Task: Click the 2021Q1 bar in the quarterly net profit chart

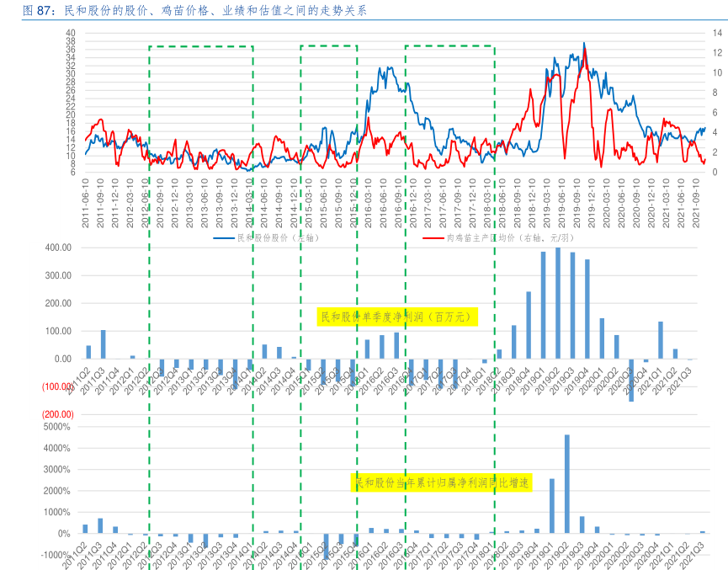Action: click(660, 340)
